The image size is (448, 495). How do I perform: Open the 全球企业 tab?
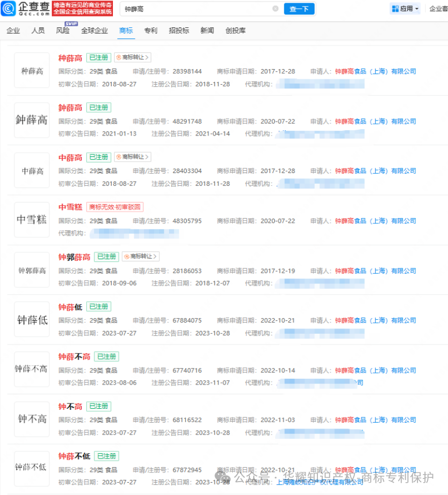coord(94,31)
